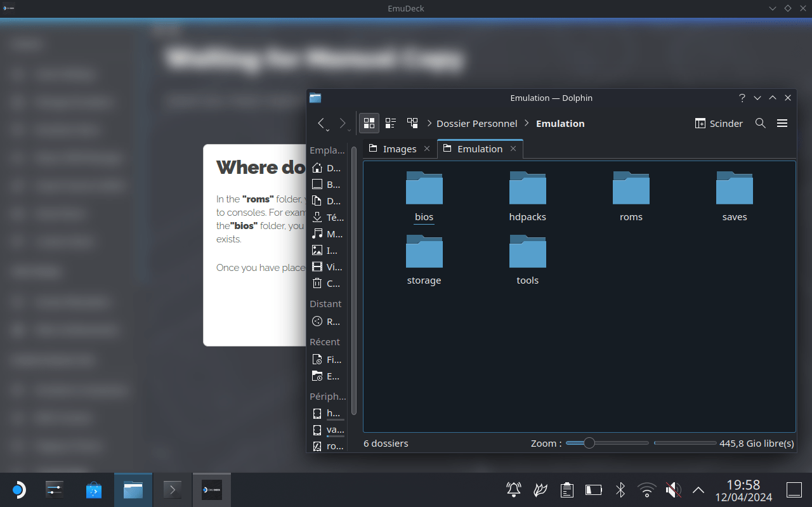This screenshot has width=812, height=507.
Task: Open the h… device in sidebar
Action: click(x=327, y=413)
